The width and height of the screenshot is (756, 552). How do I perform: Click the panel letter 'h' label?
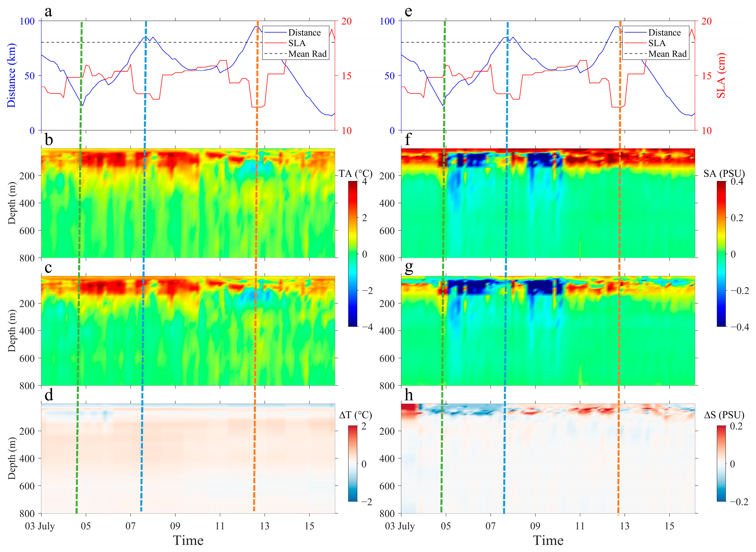(409, 395)
